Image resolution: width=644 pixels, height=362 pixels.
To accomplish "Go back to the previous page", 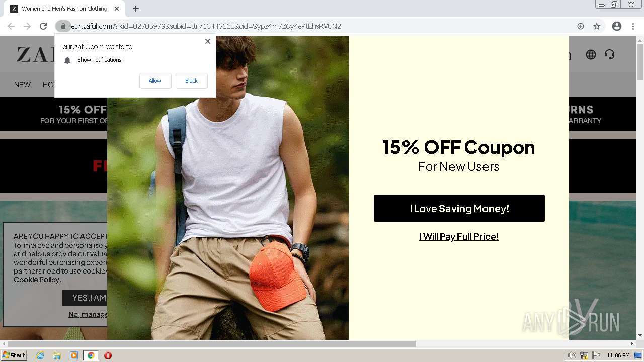I will (x=11, y=26).
